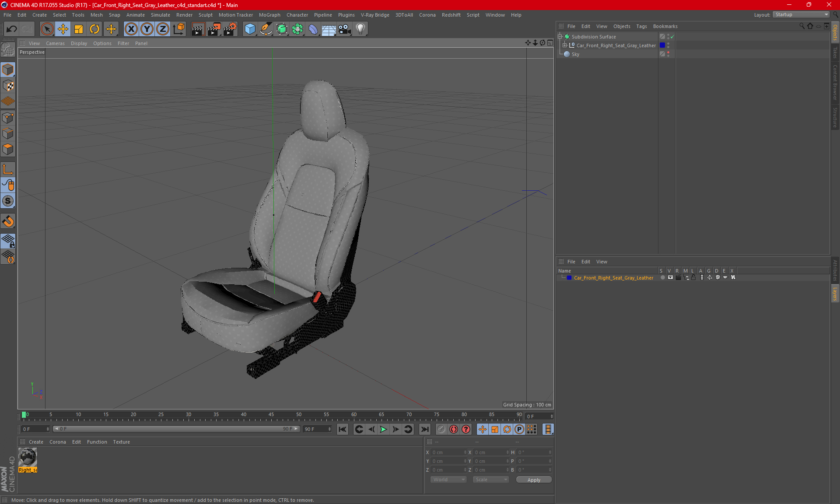Open render to picture viewer
This screenshot has height=504, width=840.
pos(214,29)
